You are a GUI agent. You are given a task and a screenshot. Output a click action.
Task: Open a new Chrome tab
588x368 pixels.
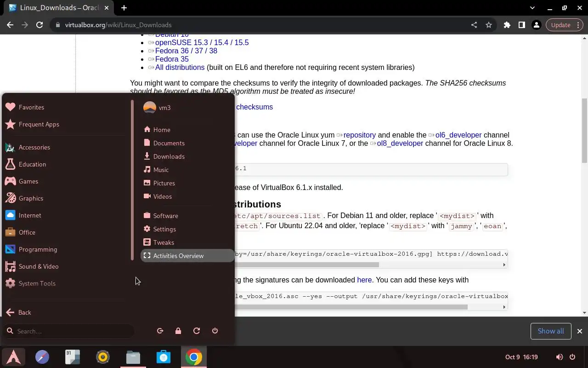(x=124, y=8)
